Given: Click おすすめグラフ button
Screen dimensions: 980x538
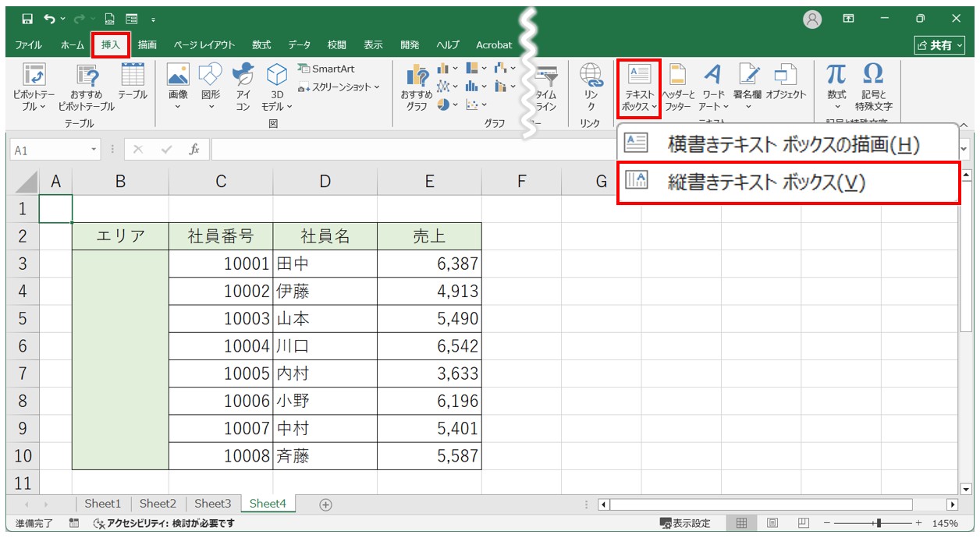Looking at the screenshot, I should point(417,89).
